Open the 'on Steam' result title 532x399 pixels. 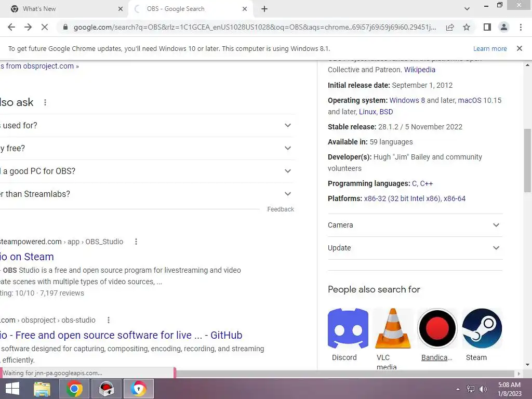click(27, 257)
